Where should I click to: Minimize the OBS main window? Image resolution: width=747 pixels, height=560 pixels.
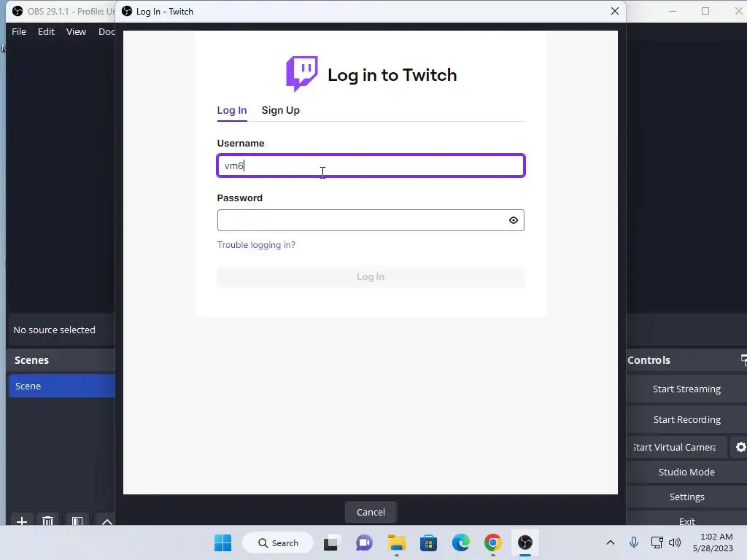pos(672,11)
